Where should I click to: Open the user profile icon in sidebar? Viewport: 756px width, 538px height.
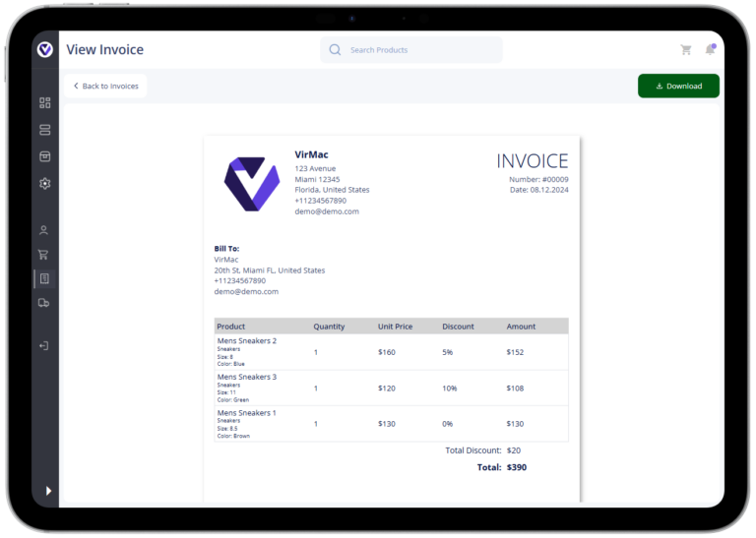point(44,230)
